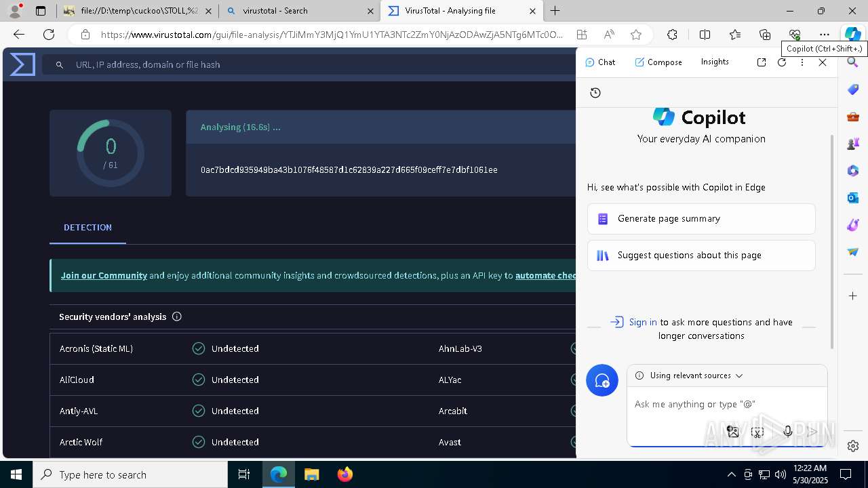Go back to previous page

[x=19, y=35]
